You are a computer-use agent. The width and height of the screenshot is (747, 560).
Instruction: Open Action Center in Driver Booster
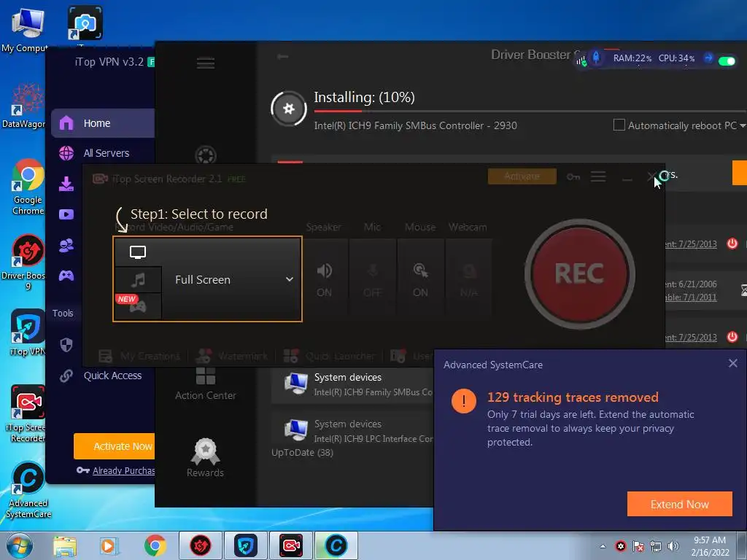(205, 384)
